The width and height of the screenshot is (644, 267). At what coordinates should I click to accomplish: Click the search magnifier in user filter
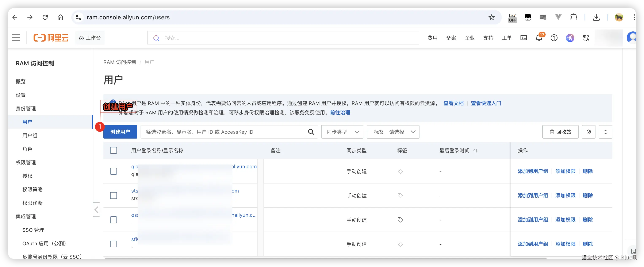coord(311,132)
